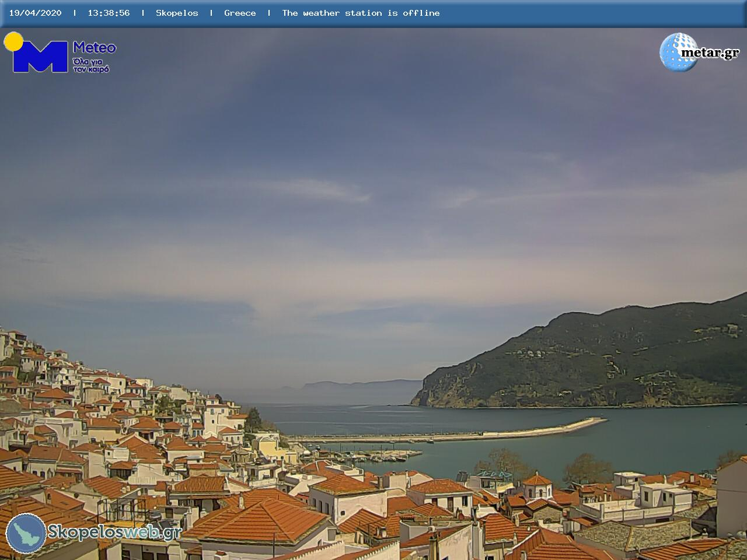The height and width of the screenshot is (560, 747).
Task: Select the timestamp 13:38:56
Action: 109,13
